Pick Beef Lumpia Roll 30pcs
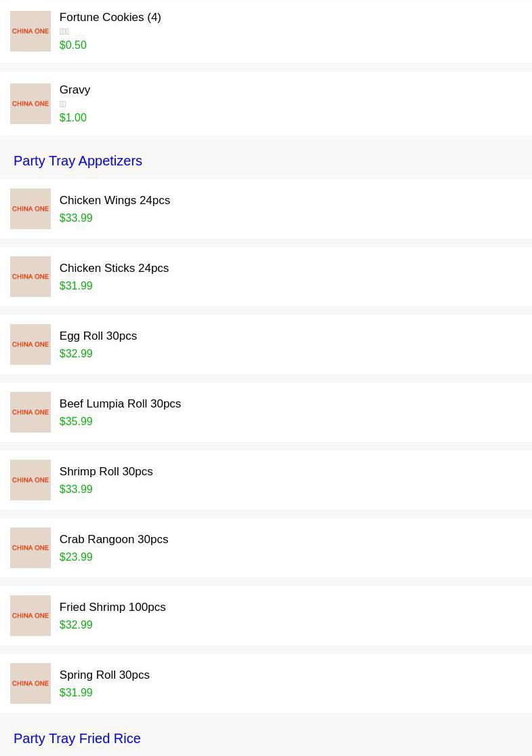Screen dimensions: 532x756 pos(120,404)
